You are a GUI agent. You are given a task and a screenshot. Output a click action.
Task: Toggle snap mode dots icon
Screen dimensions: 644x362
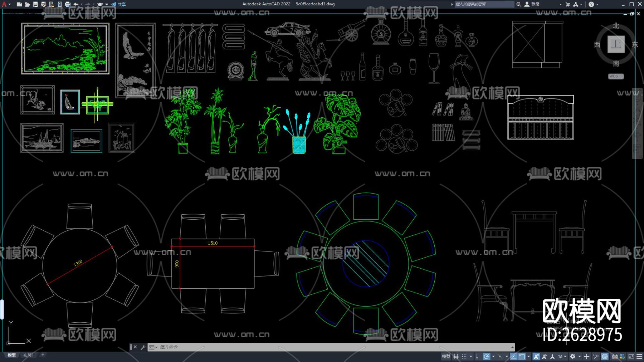coord(464,357)
